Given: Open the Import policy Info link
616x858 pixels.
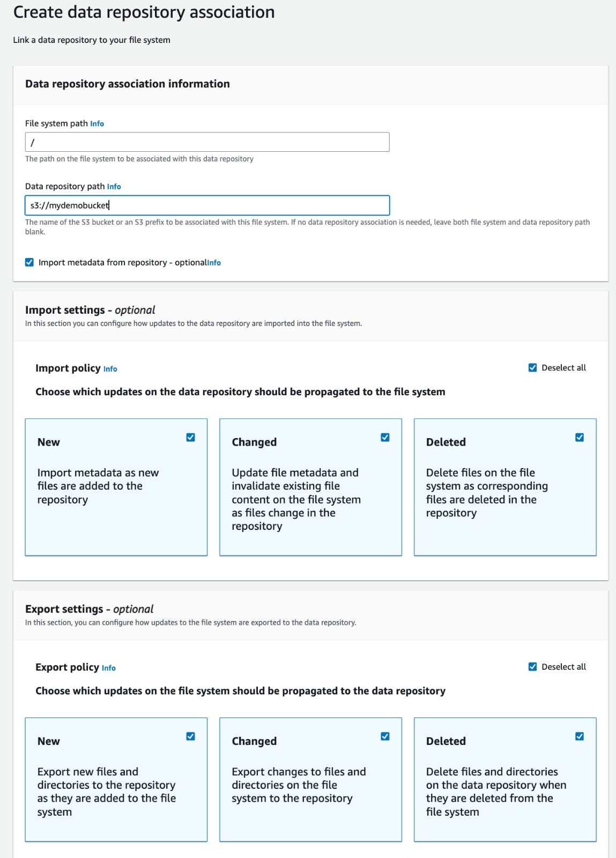Looking at the screenshot, I should (110, 369).
